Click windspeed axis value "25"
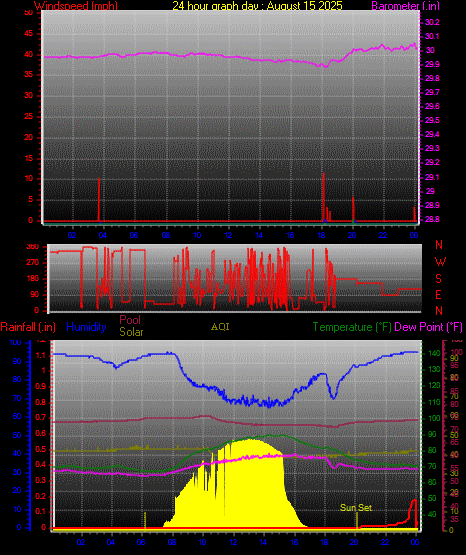Screen dimensions: 466x555 tap(28, 117)
